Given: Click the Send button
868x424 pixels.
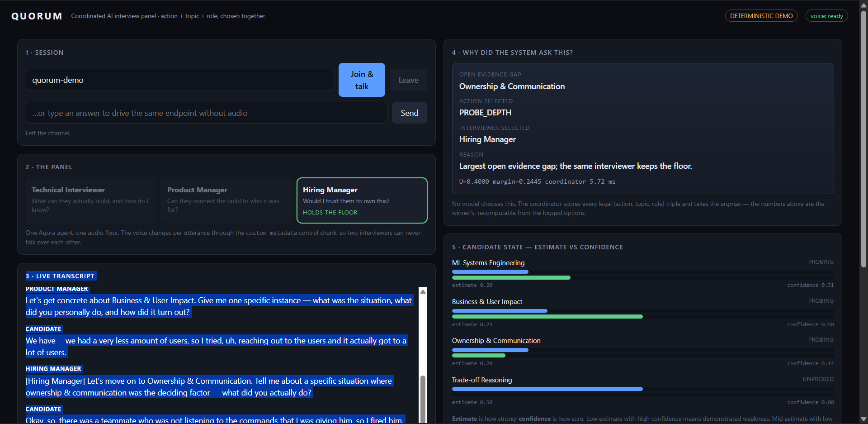Looking at the screenshot, I should click(409, 113).
